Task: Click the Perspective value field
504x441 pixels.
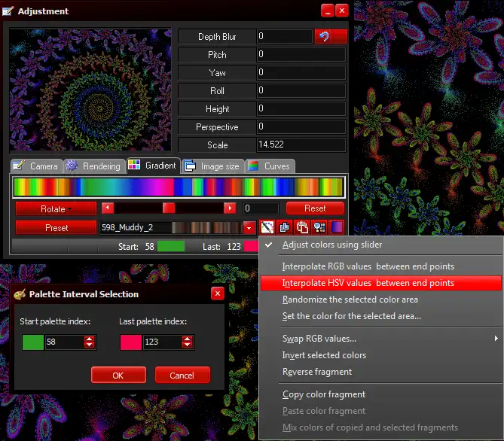Action: (301, 126)
